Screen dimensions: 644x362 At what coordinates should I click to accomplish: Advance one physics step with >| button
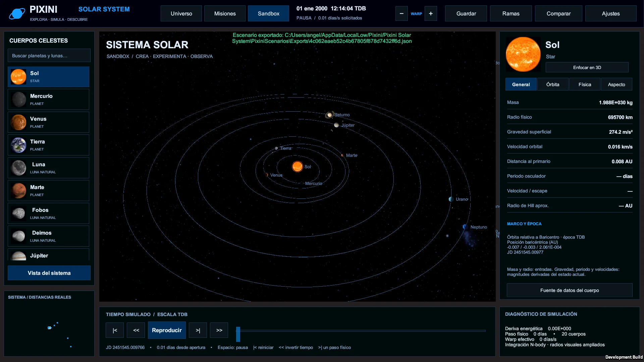pos(198,330)
